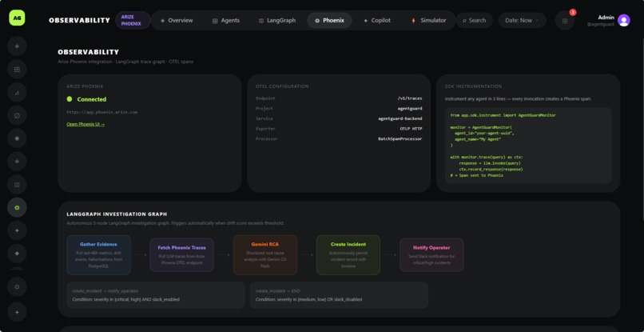
Task: Click the create_incident → END condition box
Action: [x=339, y=295]
